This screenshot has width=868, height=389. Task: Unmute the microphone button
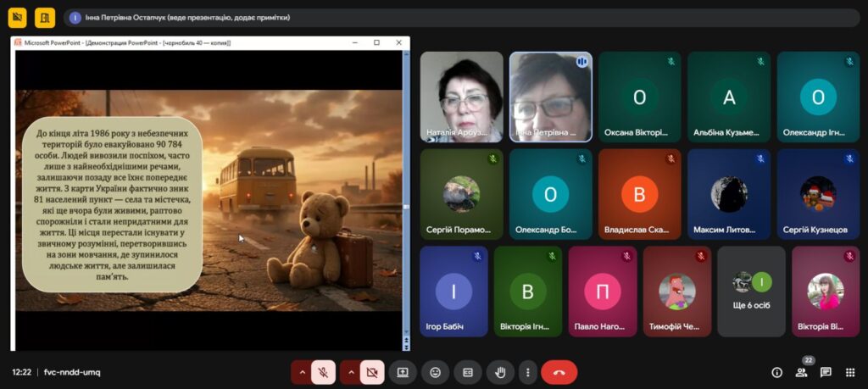[x=323, y=372]
